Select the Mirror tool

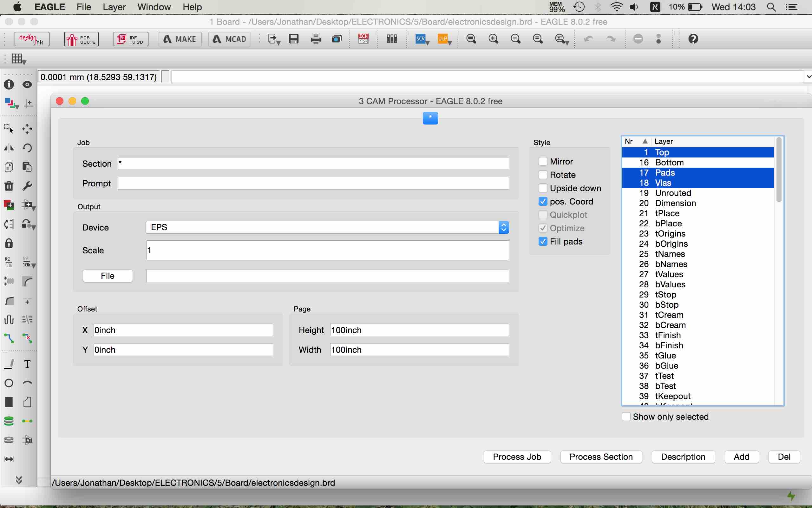[x=9, y=148]
